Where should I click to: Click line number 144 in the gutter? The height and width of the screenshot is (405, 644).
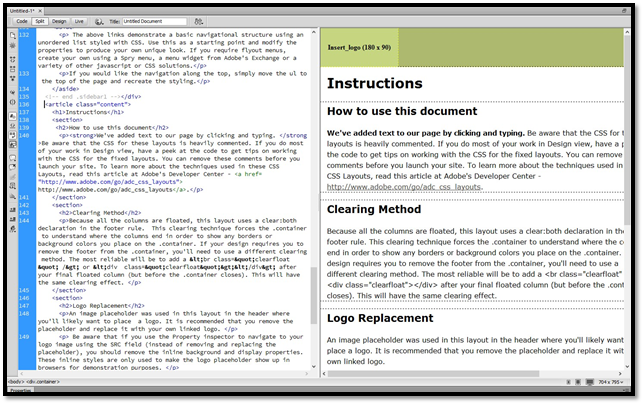(x=24, y=221)
